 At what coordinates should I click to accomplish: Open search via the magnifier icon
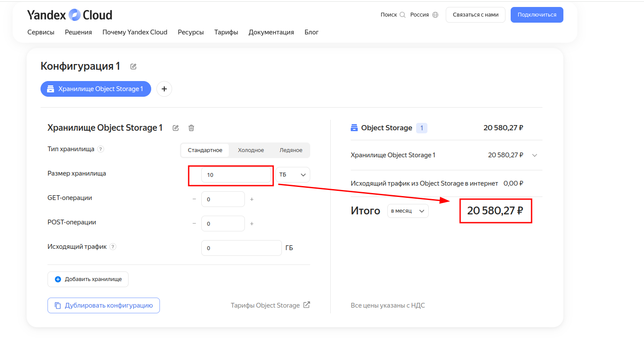pyautogui.click(x=403, y=15)
